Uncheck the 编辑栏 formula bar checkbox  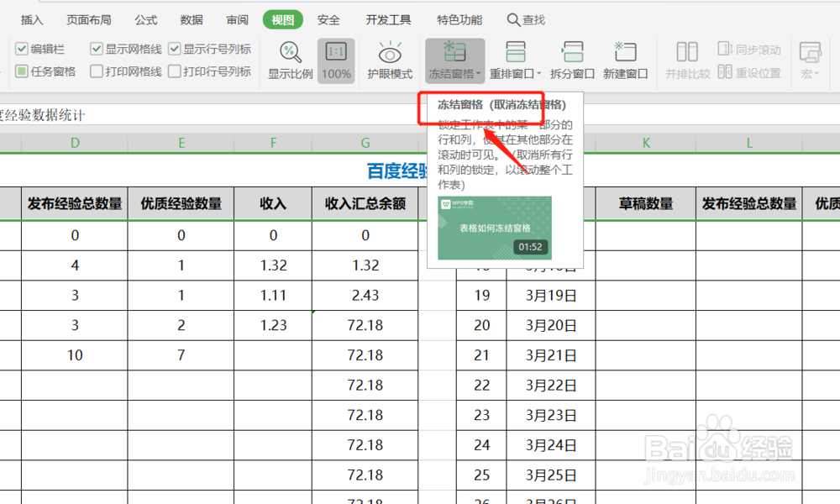(21, 49)
